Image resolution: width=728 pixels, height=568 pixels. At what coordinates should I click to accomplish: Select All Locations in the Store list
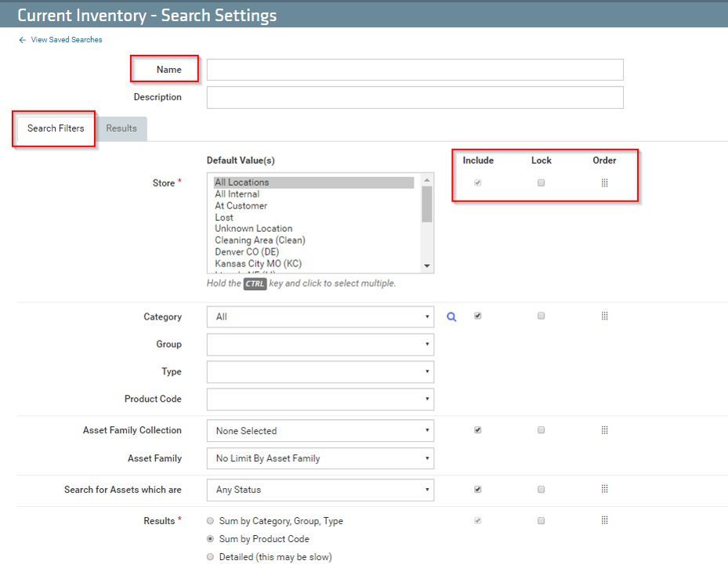(314, 183)
